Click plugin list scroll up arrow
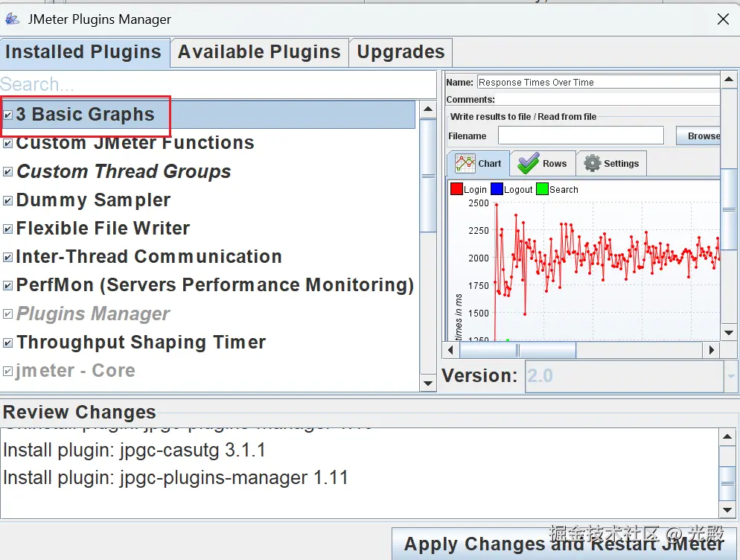Screen dimensions: 740x560 (428, 109)
